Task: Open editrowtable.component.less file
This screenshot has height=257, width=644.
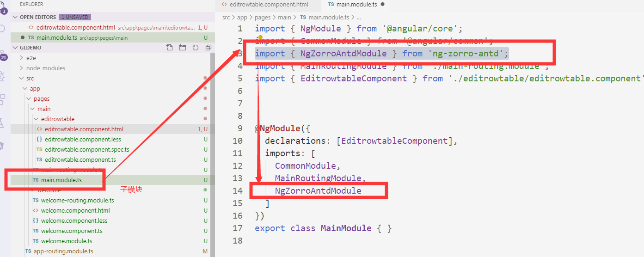Action: [111, 139]
